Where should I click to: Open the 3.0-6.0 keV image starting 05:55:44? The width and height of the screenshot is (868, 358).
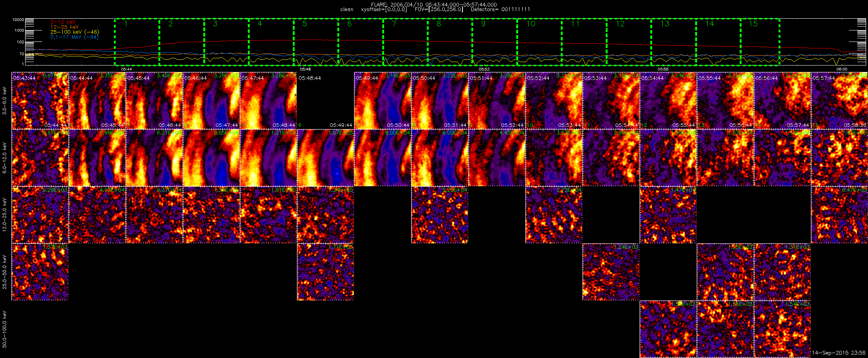pyautogui.click(x=725, y=101)
